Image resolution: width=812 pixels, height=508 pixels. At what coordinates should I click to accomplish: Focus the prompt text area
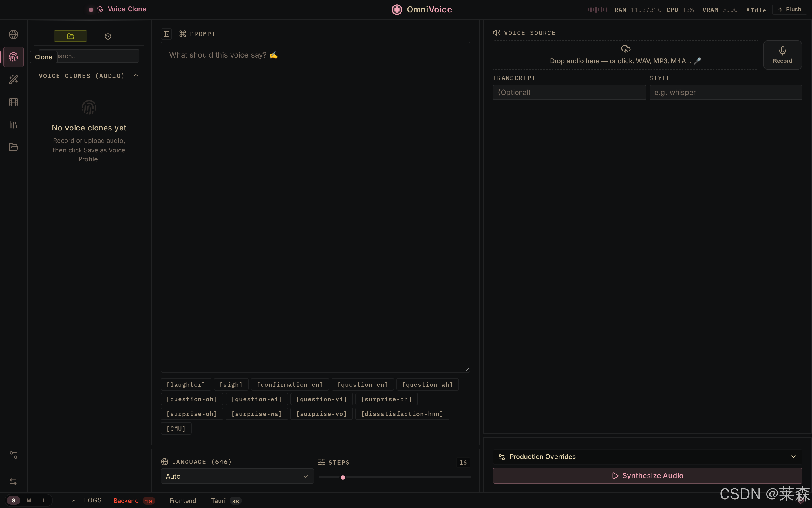click(x=315, y=207)
